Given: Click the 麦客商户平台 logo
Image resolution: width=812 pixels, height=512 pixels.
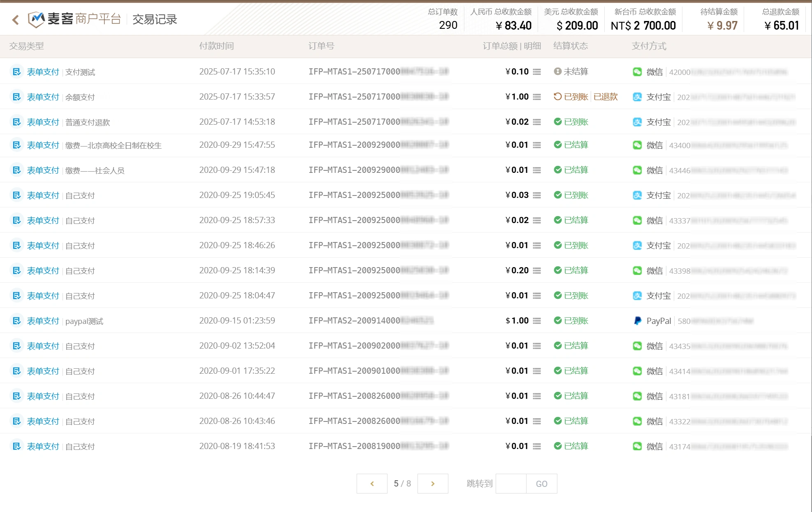Looking at the screenshot, I should coord(75,19).
